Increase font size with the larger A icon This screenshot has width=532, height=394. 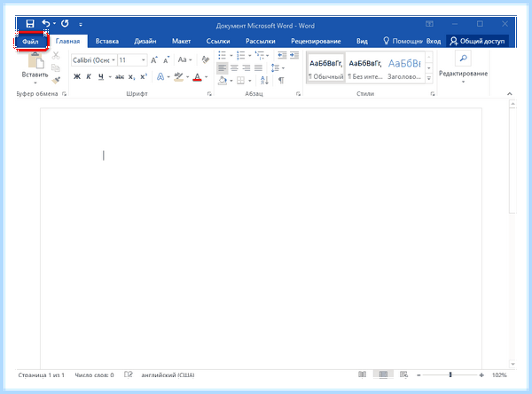(154, 60)
